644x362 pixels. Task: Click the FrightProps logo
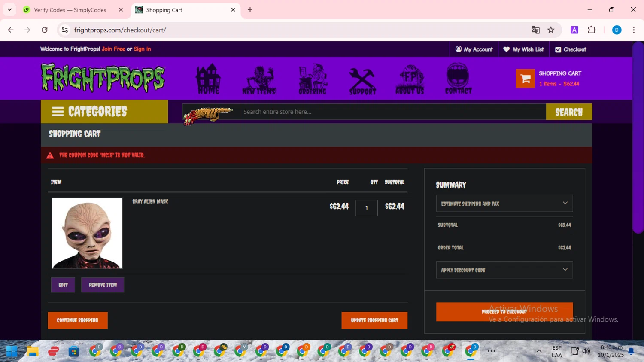103,78
